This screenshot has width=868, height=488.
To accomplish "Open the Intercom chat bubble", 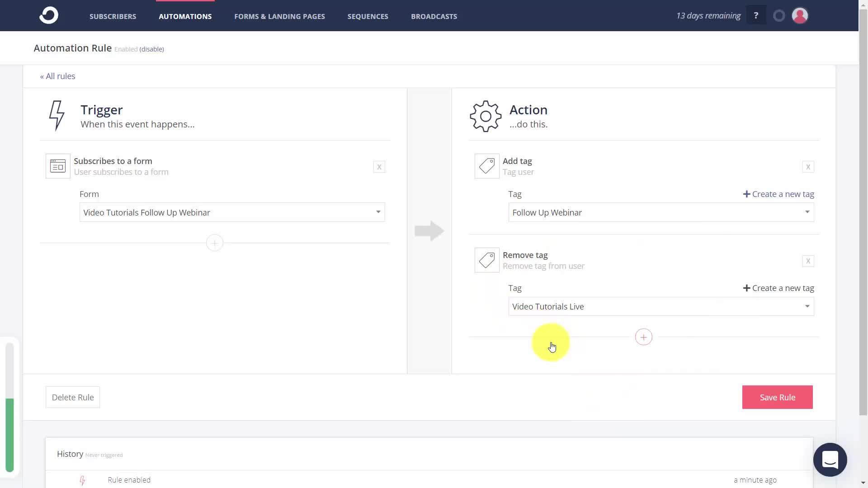I will (x=830, y=460).
